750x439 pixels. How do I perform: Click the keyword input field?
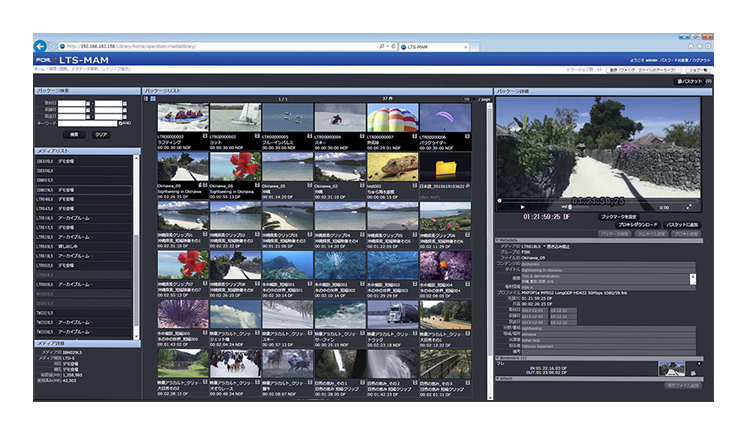click(x=87, y=122)
